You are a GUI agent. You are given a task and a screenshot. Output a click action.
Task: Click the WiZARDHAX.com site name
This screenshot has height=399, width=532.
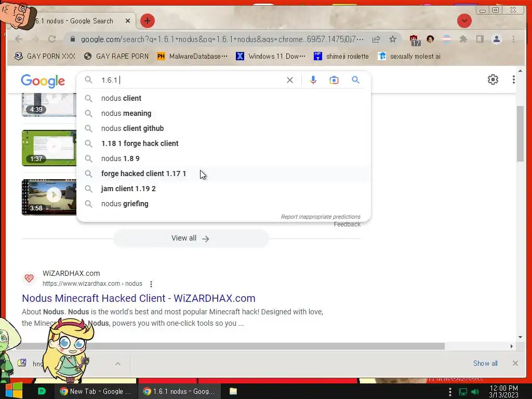[x=71, y=273]
